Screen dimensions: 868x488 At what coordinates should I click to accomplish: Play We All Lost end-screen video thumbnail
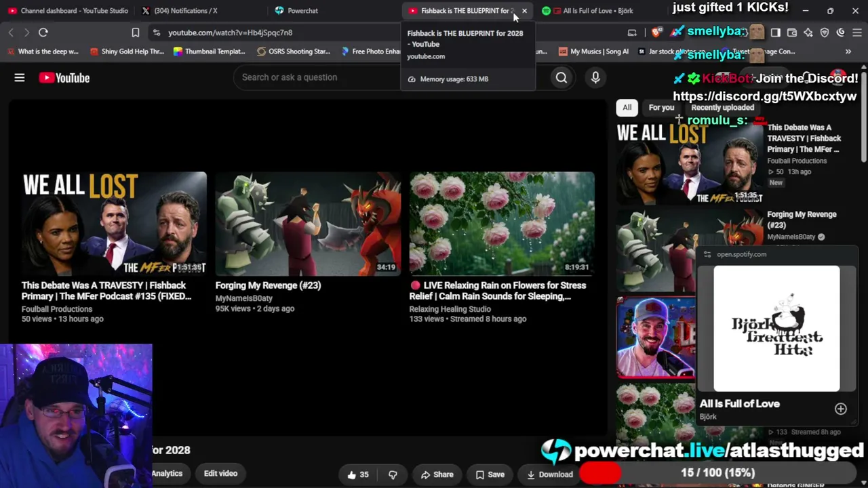114,224
